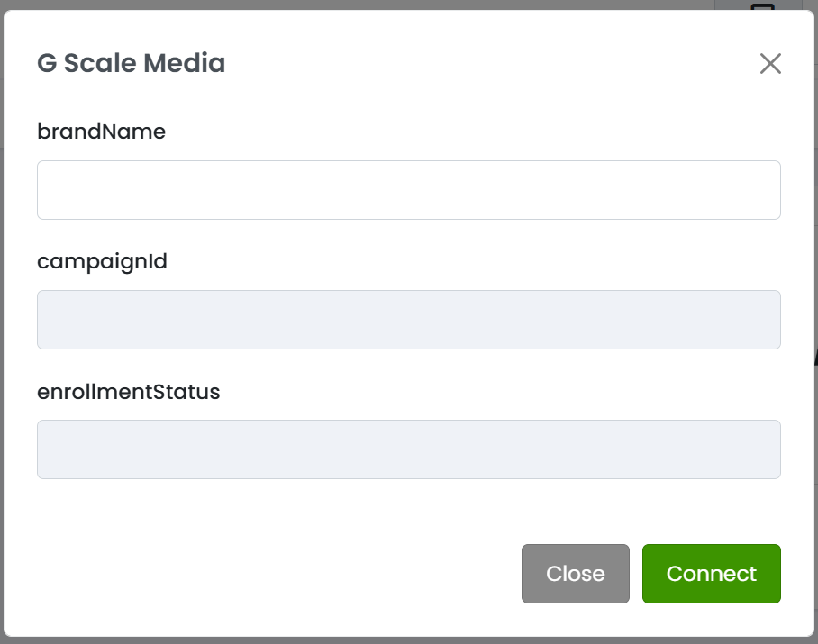
Task: Select the enrollmentStatus input box
Action: pos(408,449)
